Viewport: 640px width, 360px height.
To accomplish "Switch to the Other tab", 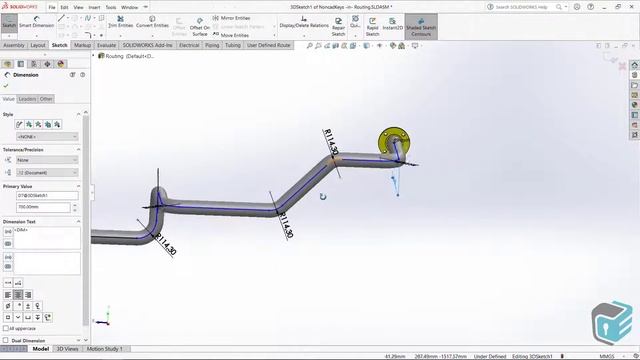I will coord(46,99).
